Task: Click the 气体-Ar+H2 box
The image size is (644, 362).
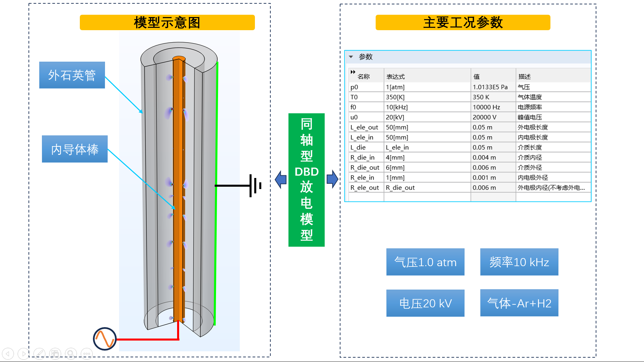Action: tap(519, 303)
